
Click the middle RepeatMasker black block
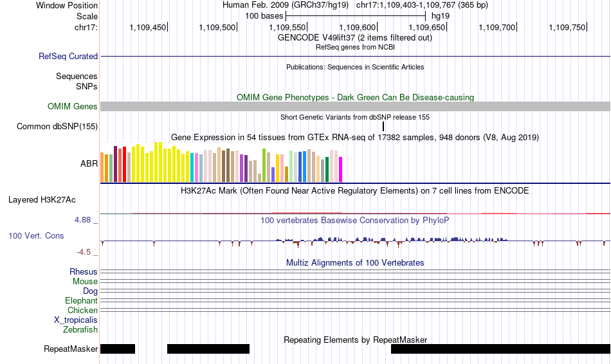[x=208, y=349]
